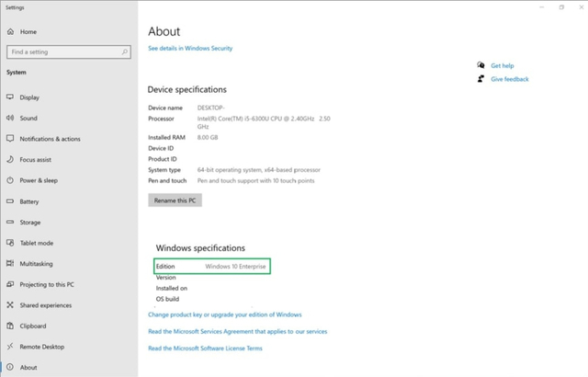588x377 pixels.
Task: Open Microsoft Software License Terms link
Action: point(205,348)
